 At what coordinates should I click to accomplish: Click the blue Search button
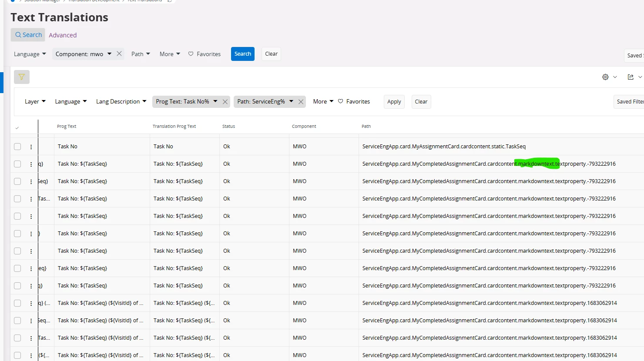243,54
